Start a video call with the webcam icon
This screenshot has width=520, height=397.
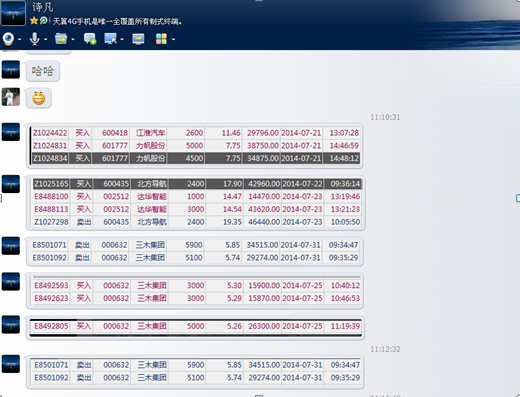click(x=8, y=39)
